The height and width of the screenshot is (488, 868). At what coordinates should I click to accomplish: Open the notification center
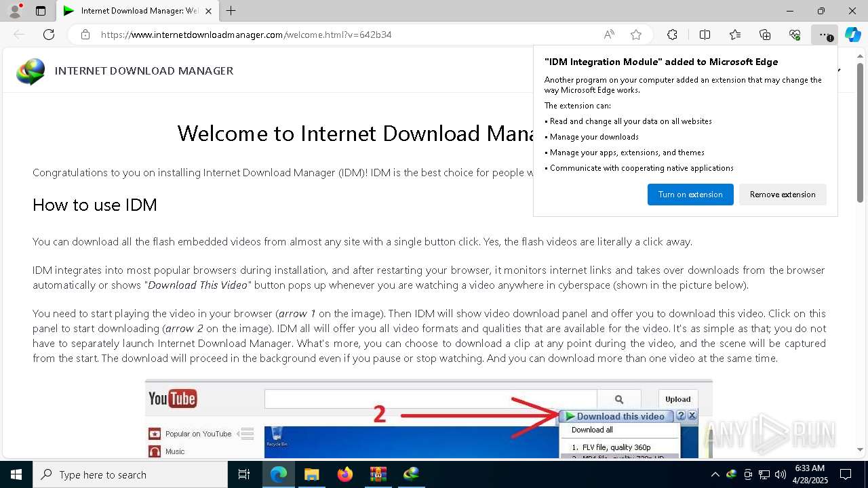(846, 474)
